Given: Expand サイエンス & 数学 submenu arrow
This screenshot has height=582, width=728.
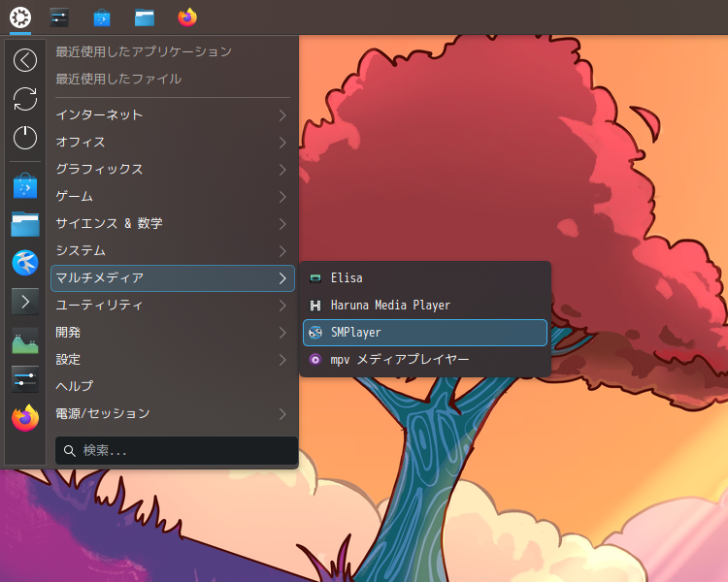Looking at the screenshot, I should tap(282, 224).
